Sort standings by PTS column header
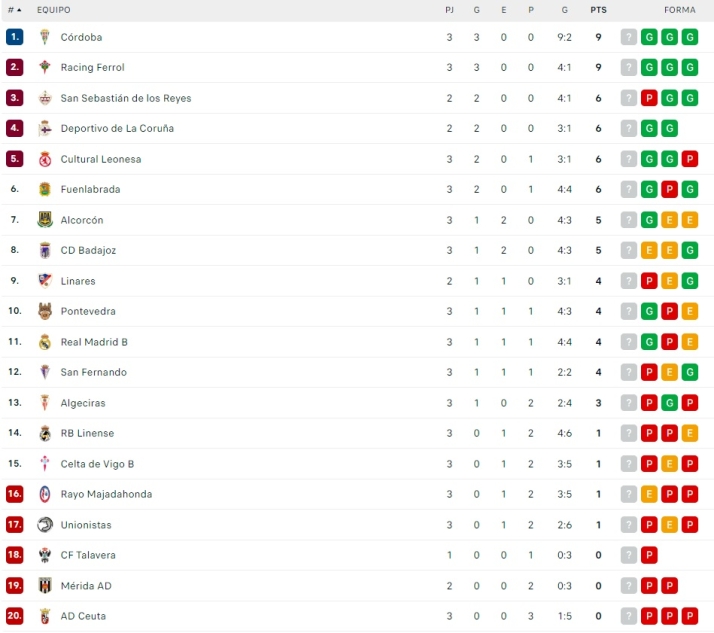The height and width of the screenshot is (633, 714). (x=598, y=10)
